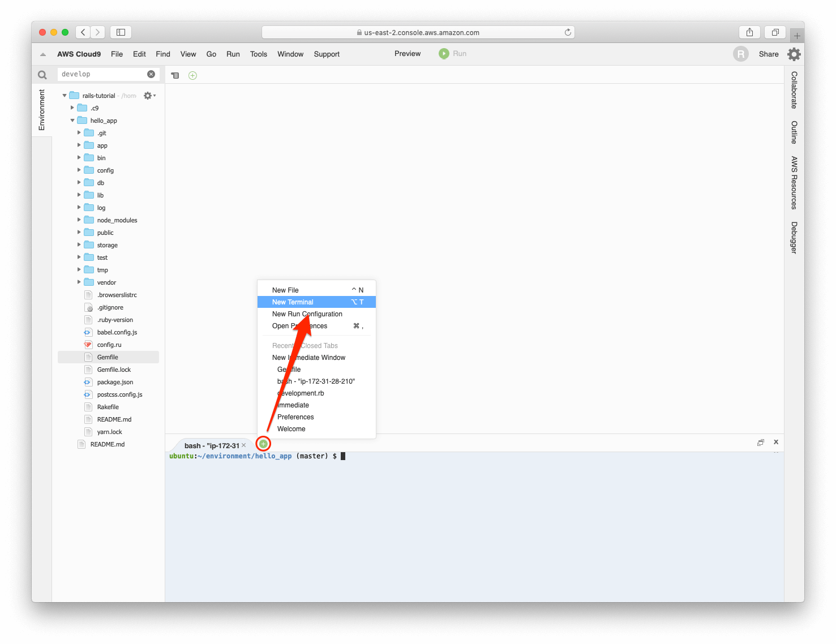Screen dimensions: 836x644
Task: Expand the vendor folder
Action: coord(79,282)
